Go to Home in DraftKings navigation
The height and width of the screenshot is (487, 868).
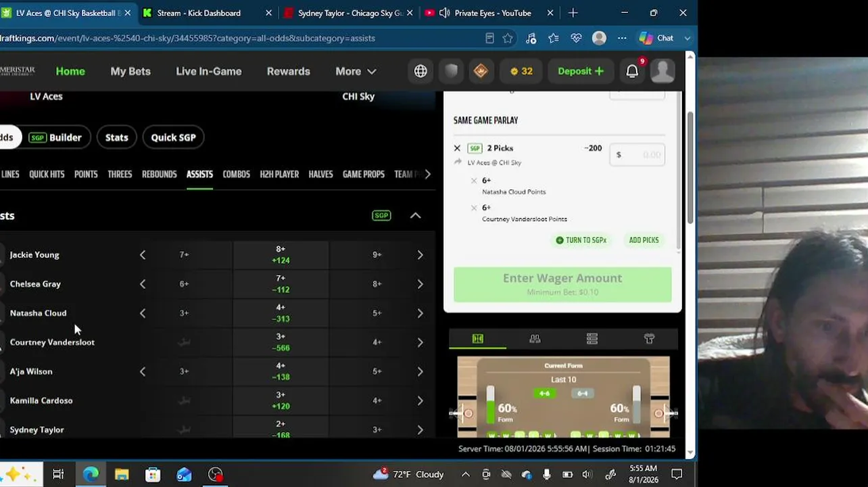tap(70, 71)
